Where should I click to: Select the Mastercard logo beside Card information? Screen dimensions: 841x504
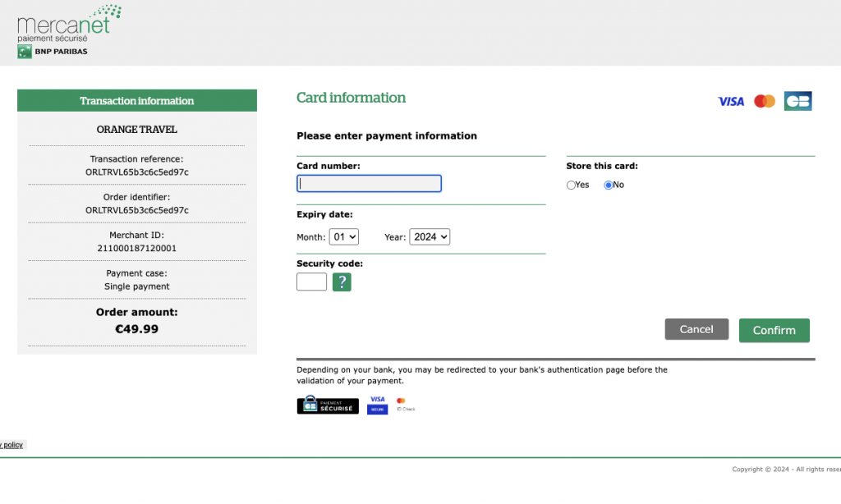765,101
